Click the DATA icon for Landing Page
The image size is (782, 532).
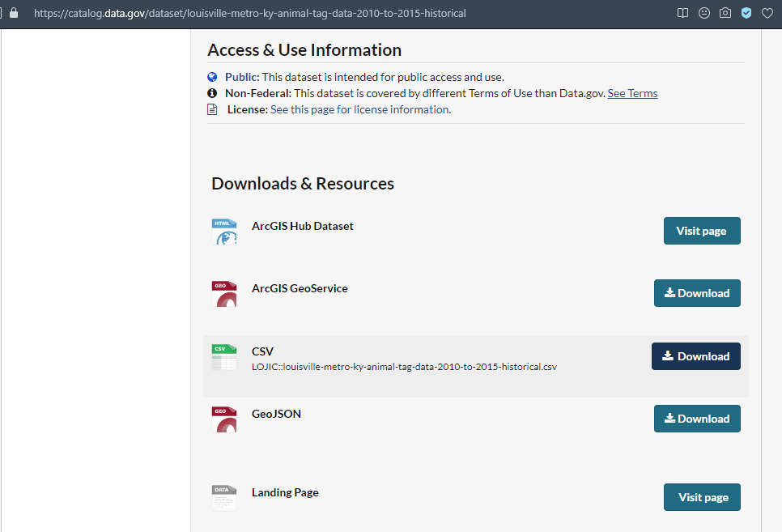pyautogui.click(x=224, y=498)
